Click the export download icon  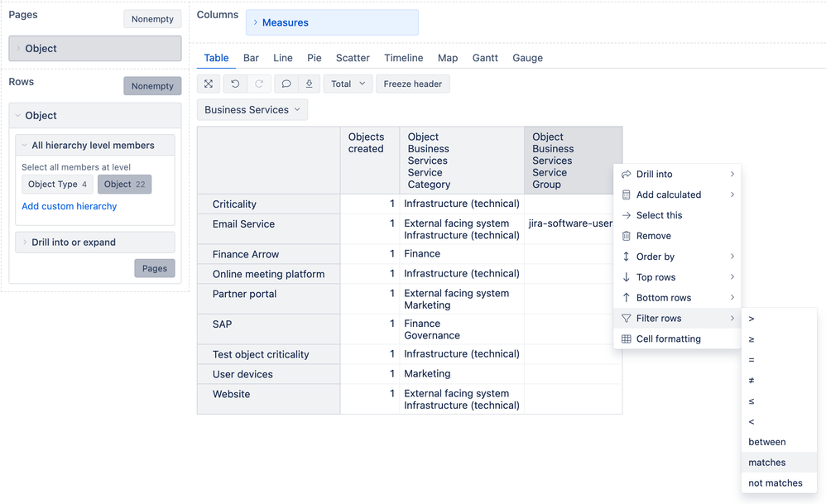(310, 84)
